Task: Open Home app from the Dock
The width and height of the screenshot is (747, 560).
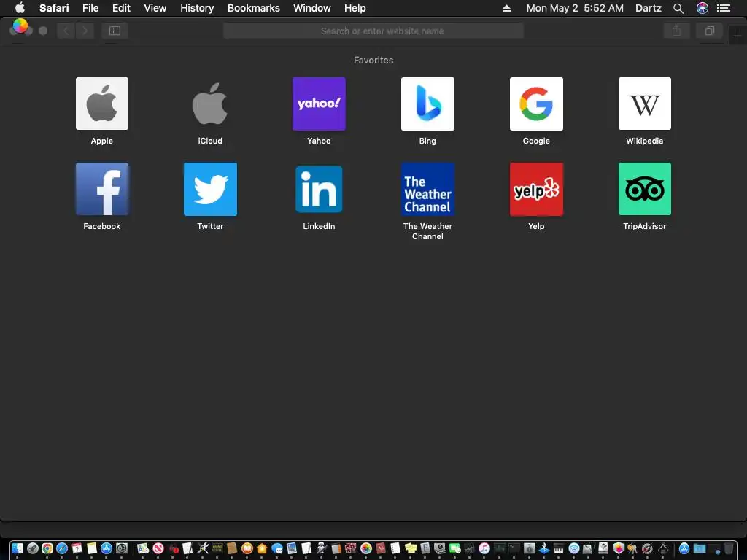Action: [x=262, y=548]
